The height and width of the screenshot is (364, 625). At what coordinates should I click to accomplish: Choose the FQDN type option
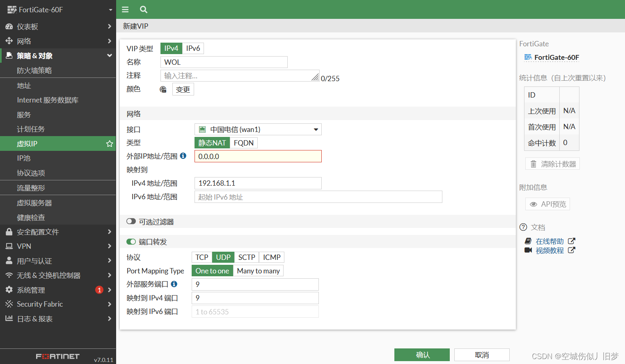(244, 143)
